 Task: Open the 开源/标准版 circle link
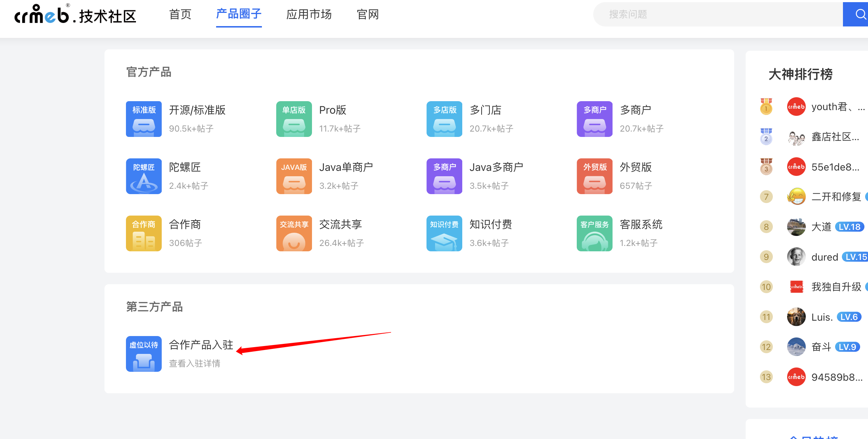click(197, 110)
